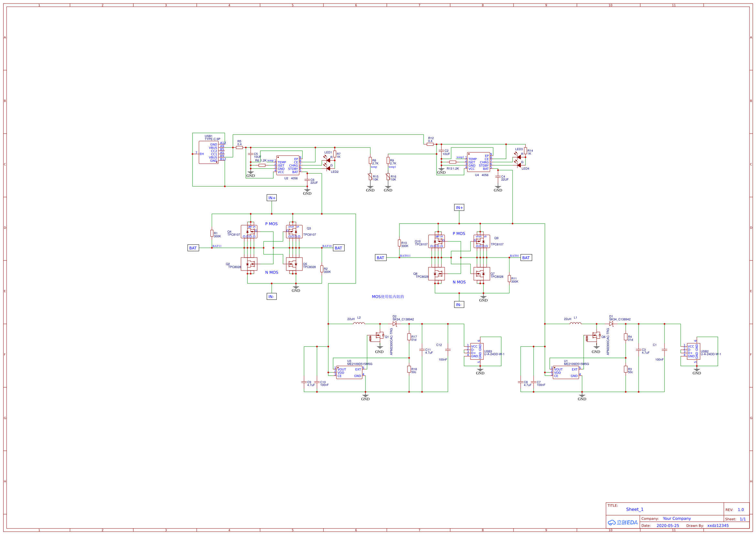Click the BAT port near BAT10 label
Viewport: 756px width, 535px height.
click(x=339, y=248)
